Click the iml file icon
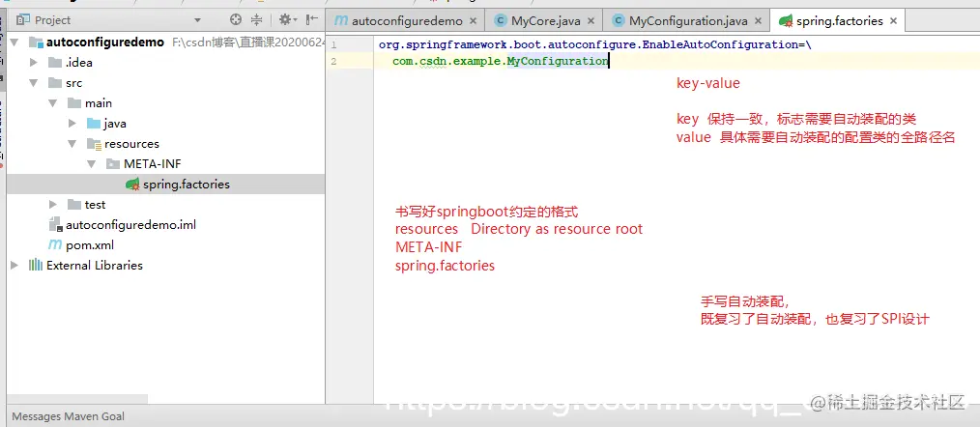The width and height of the screenshot is (980, 427). [x=55, y=224]
